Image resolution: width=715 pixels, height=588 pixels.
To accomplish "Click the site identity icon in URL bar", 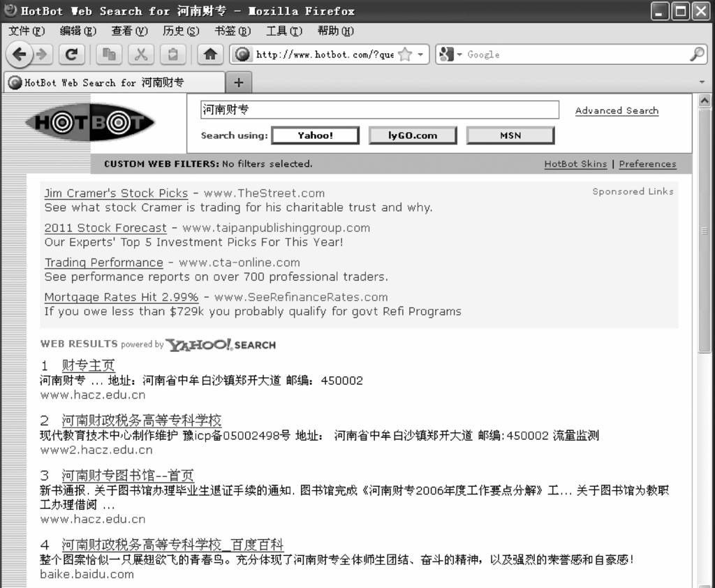I will pyautogui.click(x=242, y=54).
